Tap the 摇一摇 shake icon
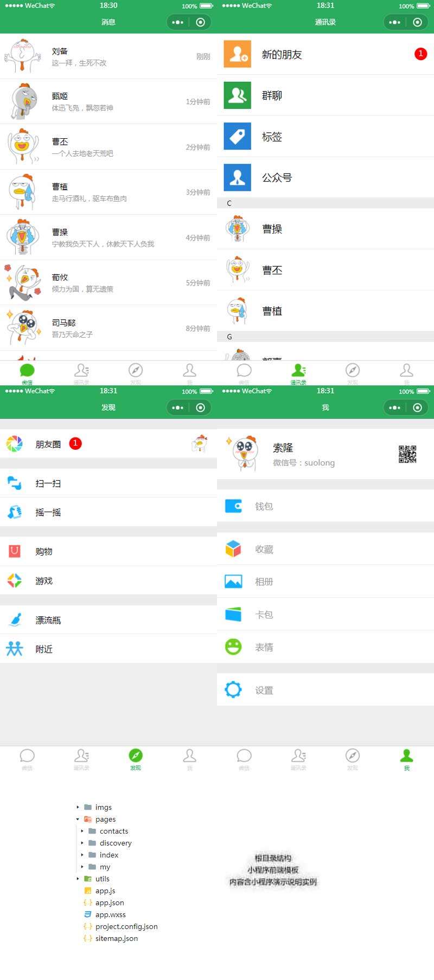The width and height of the screenshot is (434, 980). coord(15,512)
